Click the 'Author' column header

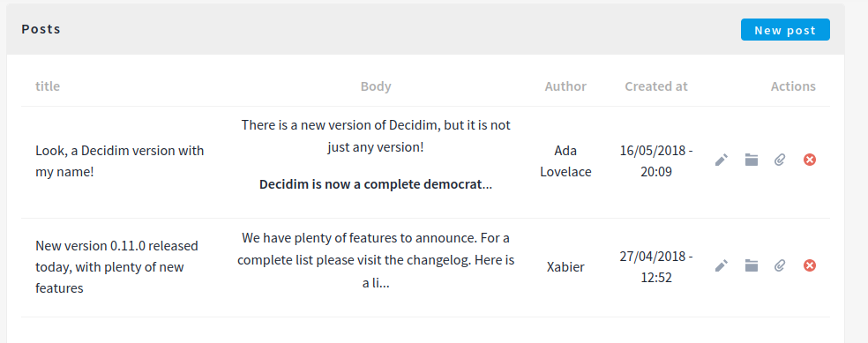[565, 86]
